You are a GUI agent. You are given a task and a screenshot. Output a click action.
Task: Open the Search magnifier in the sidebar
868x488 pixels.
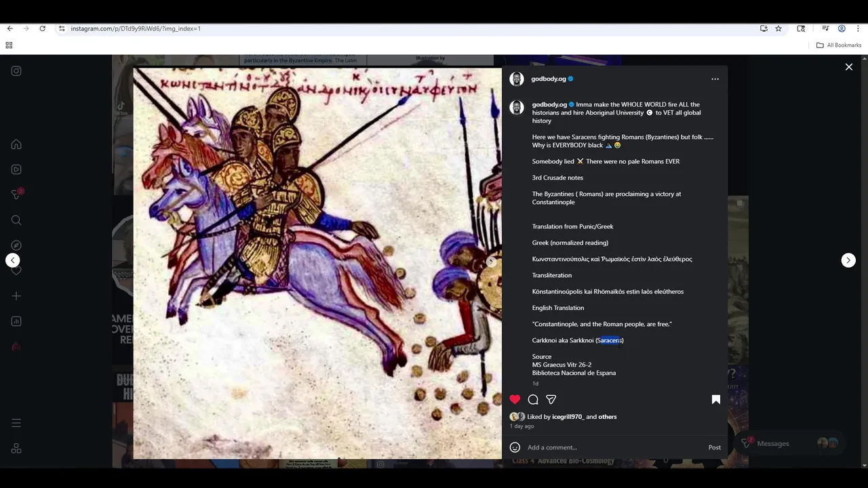tap(16, 220)
